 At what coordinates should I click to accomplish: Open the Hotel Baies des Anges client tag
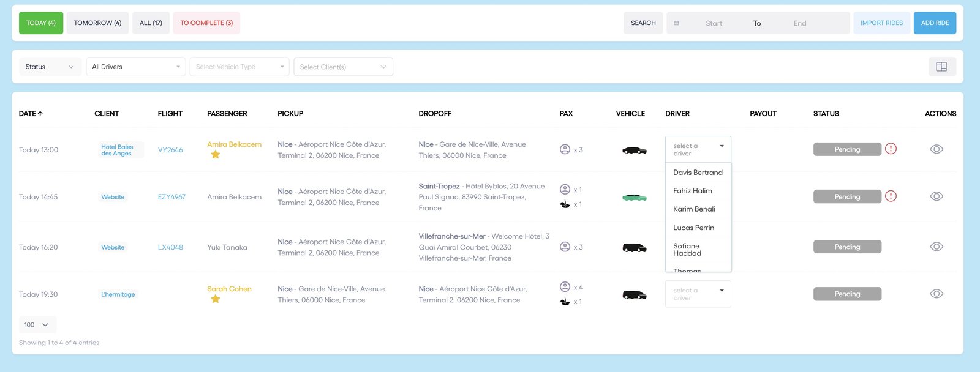pyautogui.click(x=120, y=150)
